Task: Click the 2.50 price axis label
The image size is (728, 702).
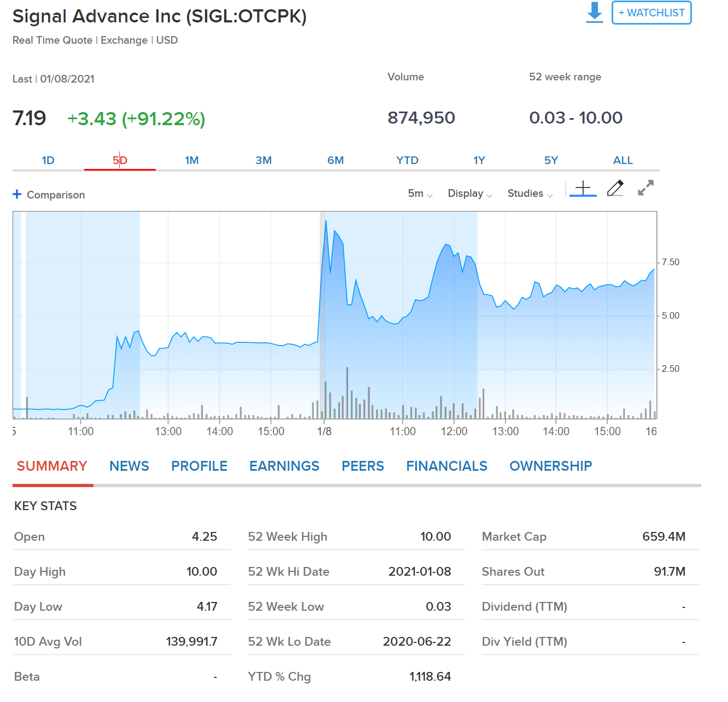Action: click(x=671, y=369)
